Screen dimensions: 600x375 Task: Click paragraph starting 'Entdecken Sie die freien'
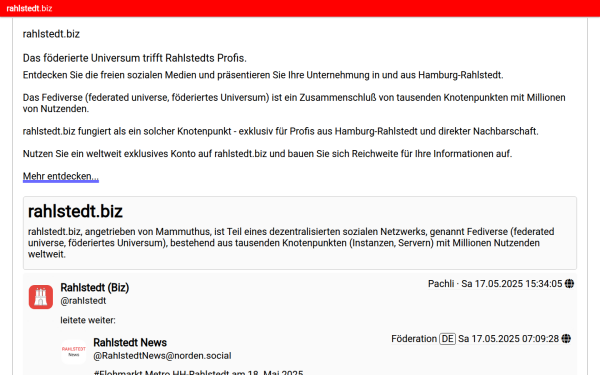click(x=263, y=75)
